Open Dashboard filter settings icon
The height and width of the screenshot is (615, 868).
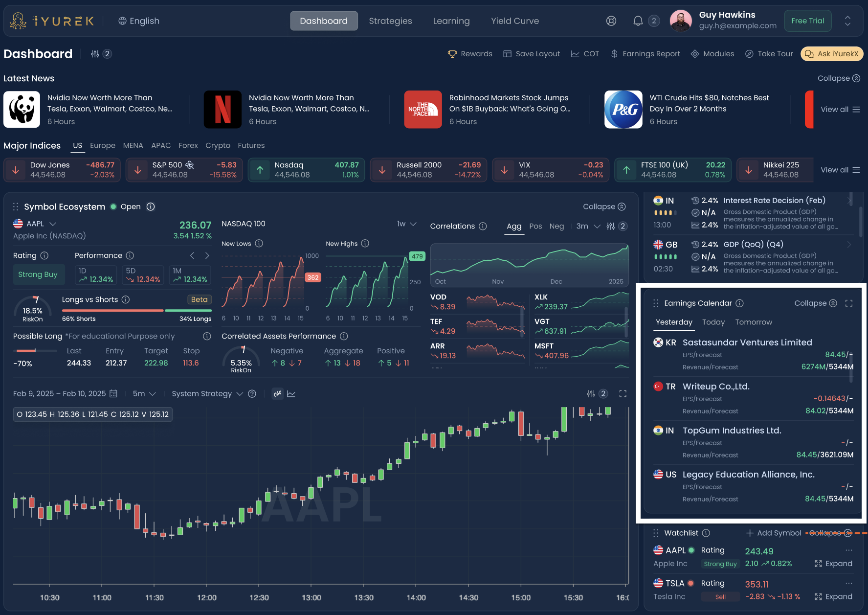coord(95,54)
